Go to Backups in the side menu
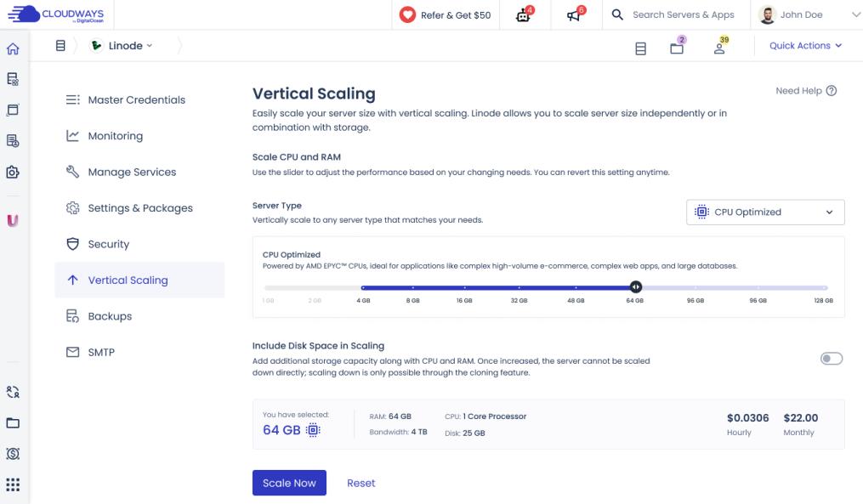The height and width of the screenshot is (504, 863). coord(110,316)
